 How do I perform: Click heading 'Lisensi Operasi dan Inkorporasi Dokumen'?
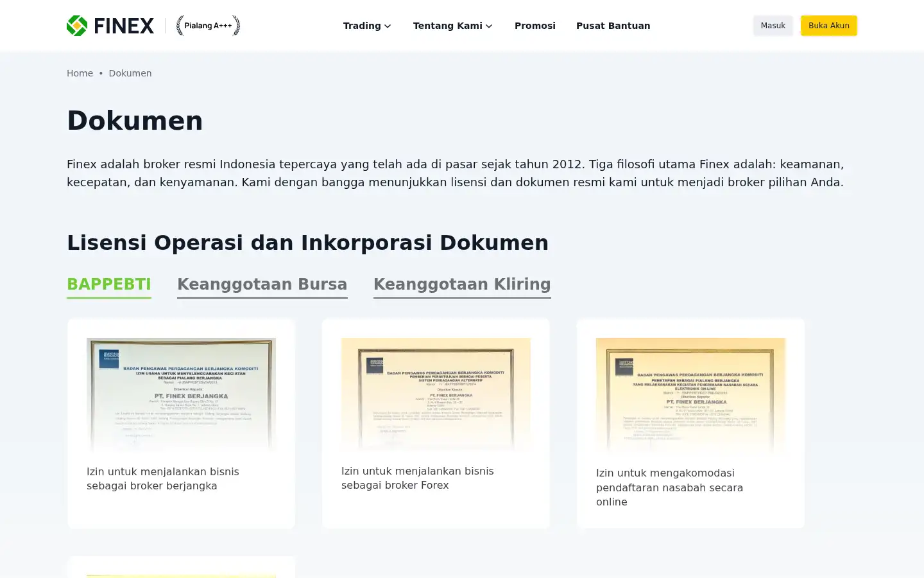click(x=308, y=243)
